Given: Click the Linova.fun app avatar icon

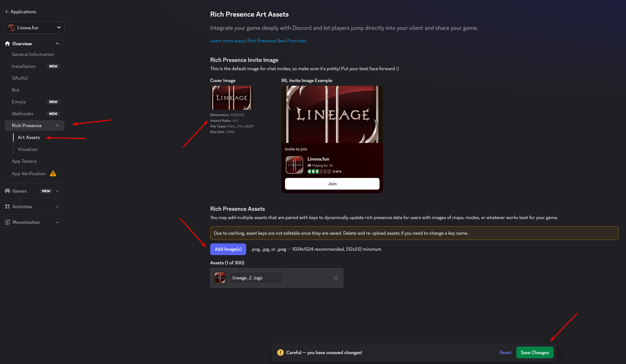Looking at the screenshot, I should point(11,27).
